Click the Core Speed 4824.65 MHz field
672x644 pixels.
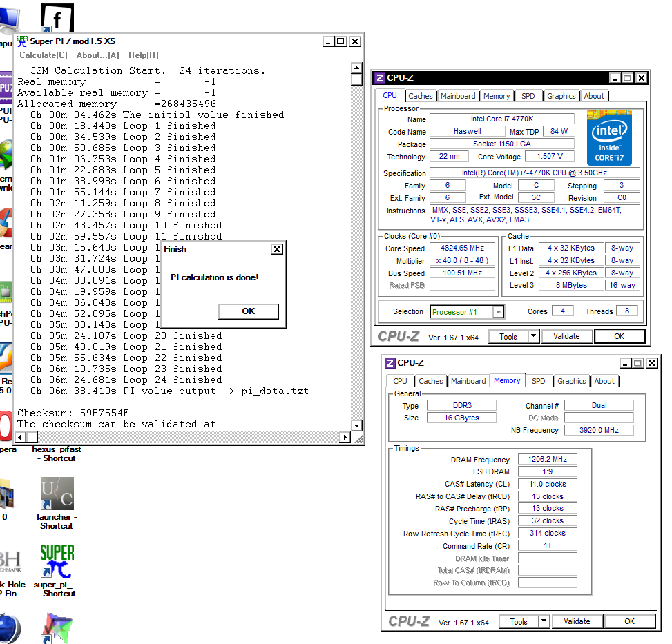[463, 248]
